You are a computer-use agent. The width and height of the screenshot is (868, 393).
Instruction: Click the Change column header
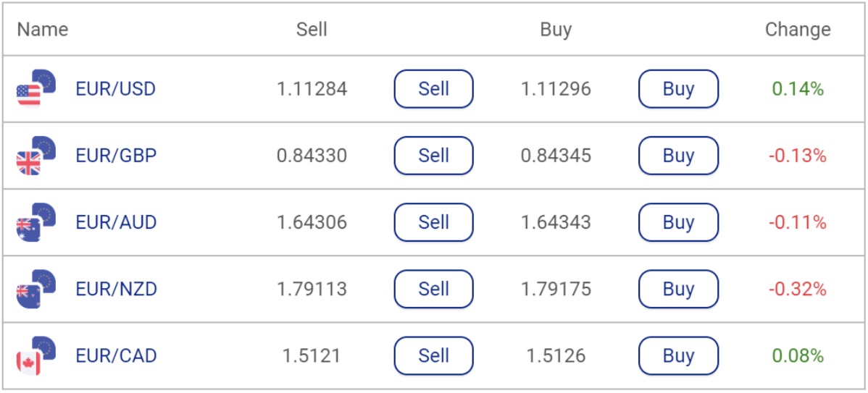798,29
